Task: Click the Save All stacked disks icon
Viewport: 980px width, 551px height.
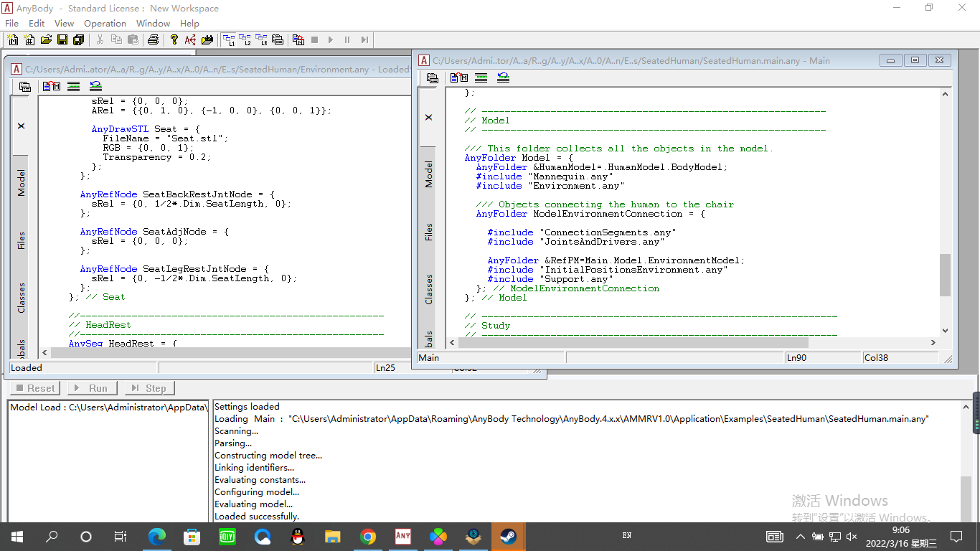Action: [x=78, y=40]
